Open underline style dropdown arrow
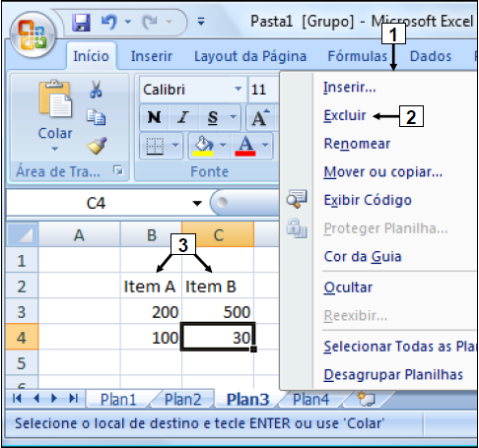Image resolution: width=479 pixels, height=448 pixels. [x=234, y=117]
